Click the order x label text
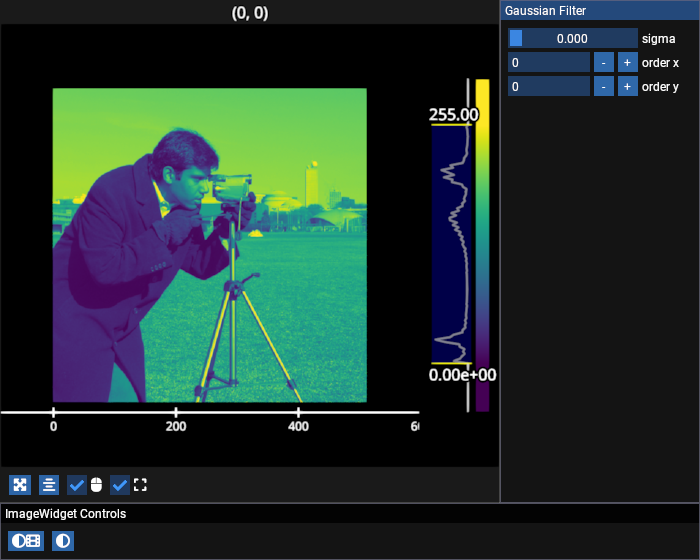 (x=660, y=63)
